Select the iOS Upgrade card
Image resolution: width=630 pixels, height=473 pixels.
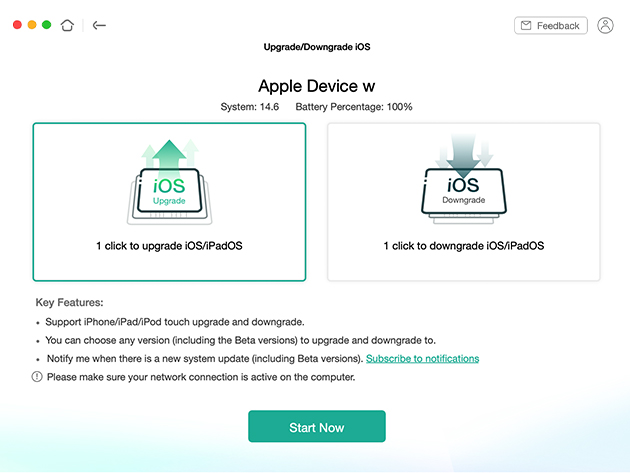click(169, 202)
